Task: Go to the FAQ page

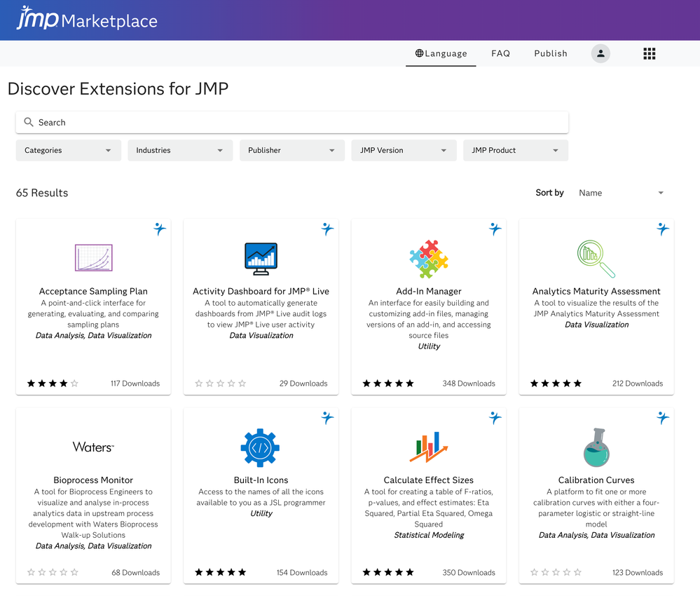Action: [501, 53]
